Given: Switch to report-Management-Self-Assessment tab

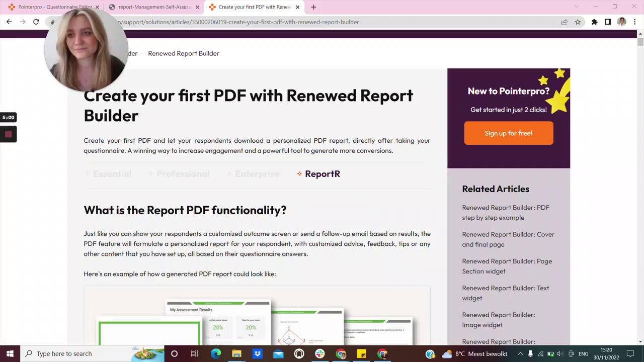Looking at the screenshot, I should (x=153, y=7).
